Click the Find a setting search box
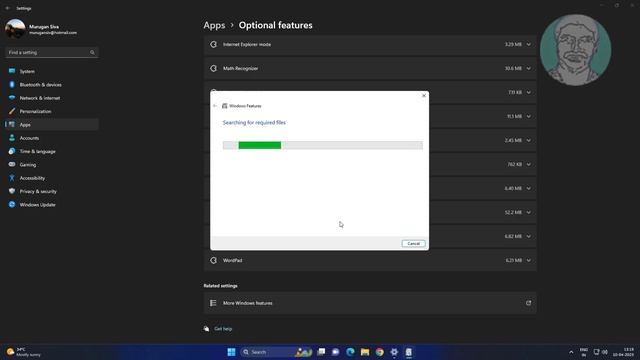The image size is (640, 360). click(51, 52)
